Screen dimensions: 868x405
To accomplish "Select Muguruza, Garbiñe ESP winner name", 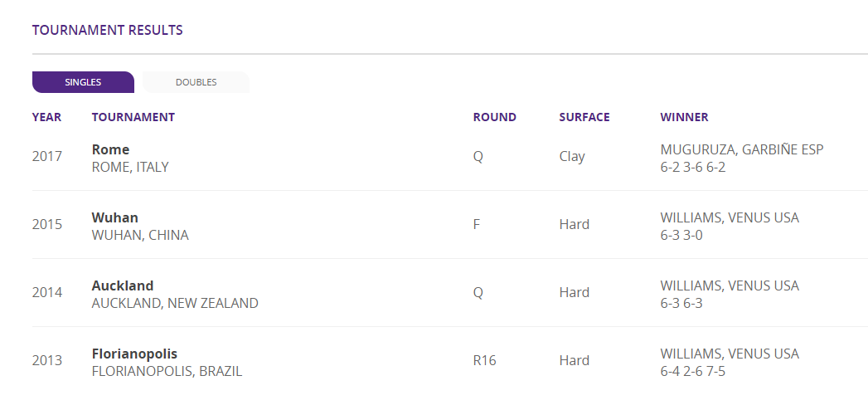I will 742,149.
